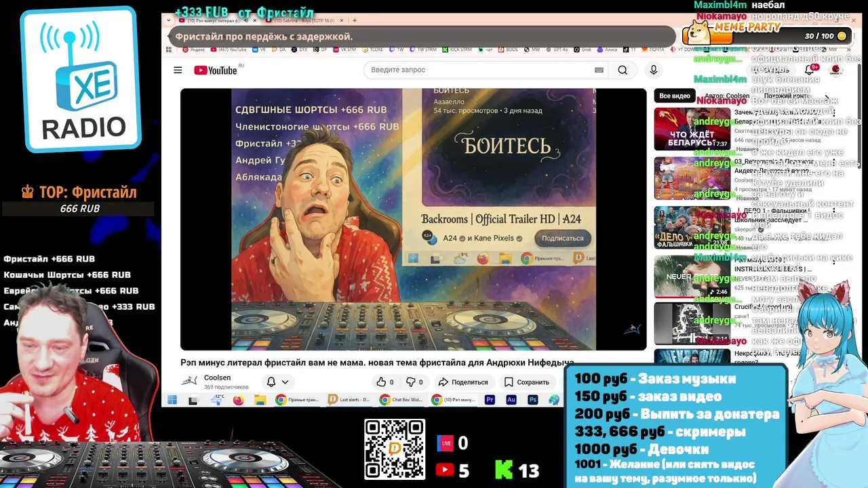868x488 pixels.
Task: Select the Все видео filter chip
Action: click(x=675, y=96)
